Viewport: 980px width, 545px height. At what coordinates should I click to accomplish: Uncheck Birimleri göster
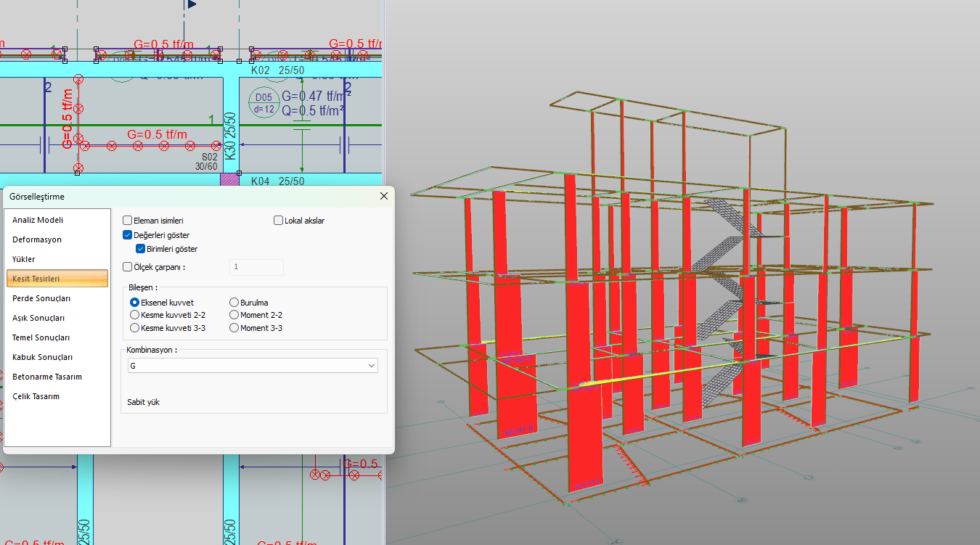pos(141,249)
